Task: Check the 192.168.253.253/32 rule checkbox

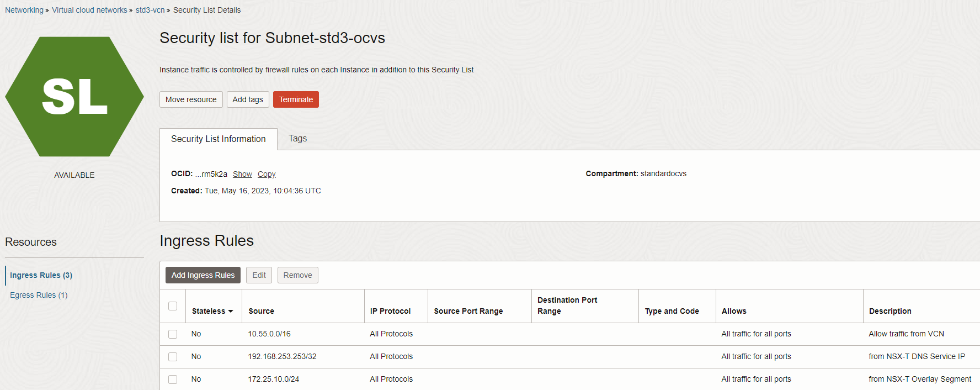Action: (x=173, y=357)
